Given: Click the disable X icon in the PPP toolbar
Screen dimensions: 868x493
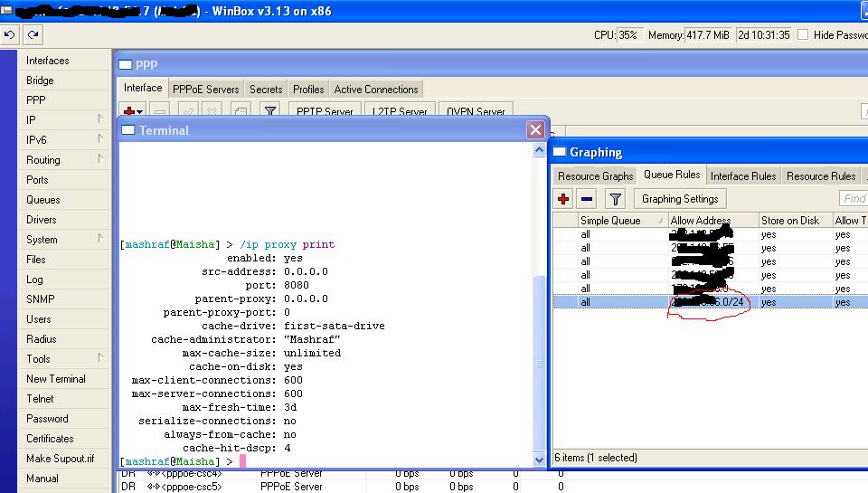Looking at the screenshot, I should point(212,111).
